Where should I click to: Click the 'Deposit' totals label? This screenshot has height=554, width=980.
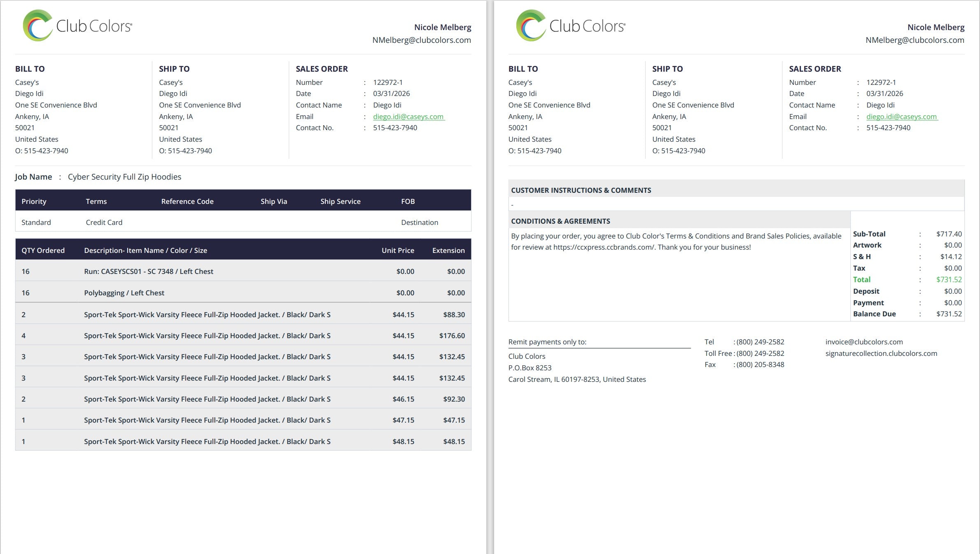(866, 291)
